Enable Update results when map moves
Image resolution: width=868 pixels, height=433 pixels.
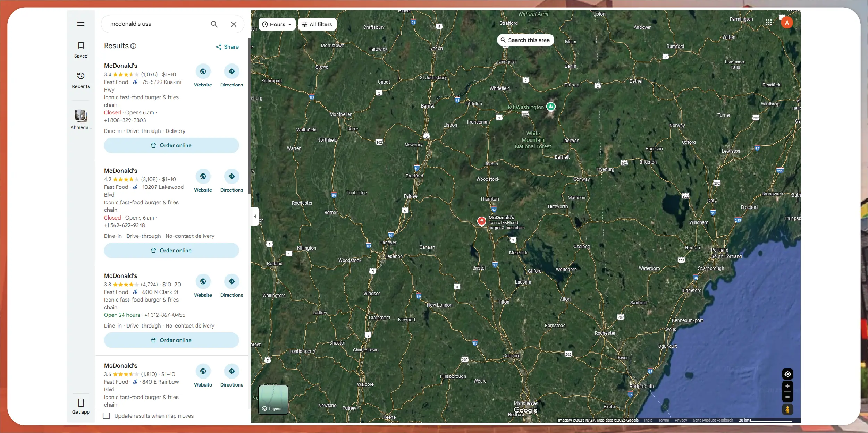(x=107, y=416)
